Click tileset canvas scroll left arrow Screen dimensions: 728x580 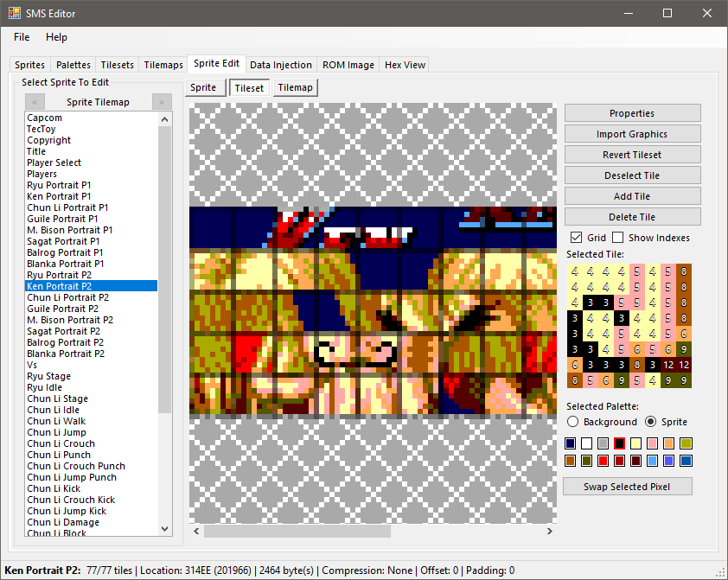point(196,532)
